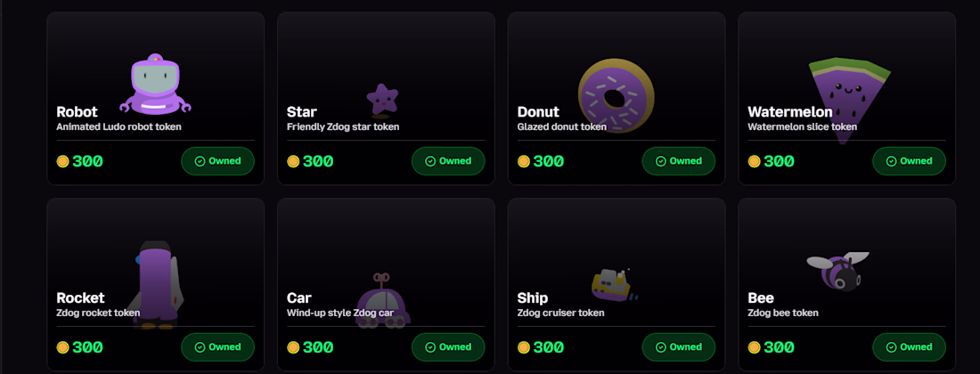Click the Owned button on Donut card
980x374 pixels.
(679, 161)
